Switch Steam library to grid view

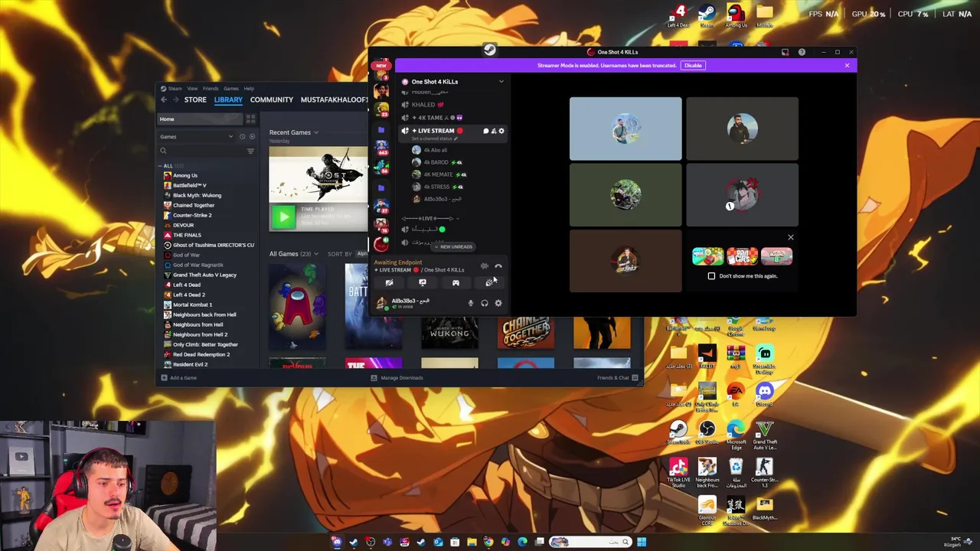click(x=250, y=119)
